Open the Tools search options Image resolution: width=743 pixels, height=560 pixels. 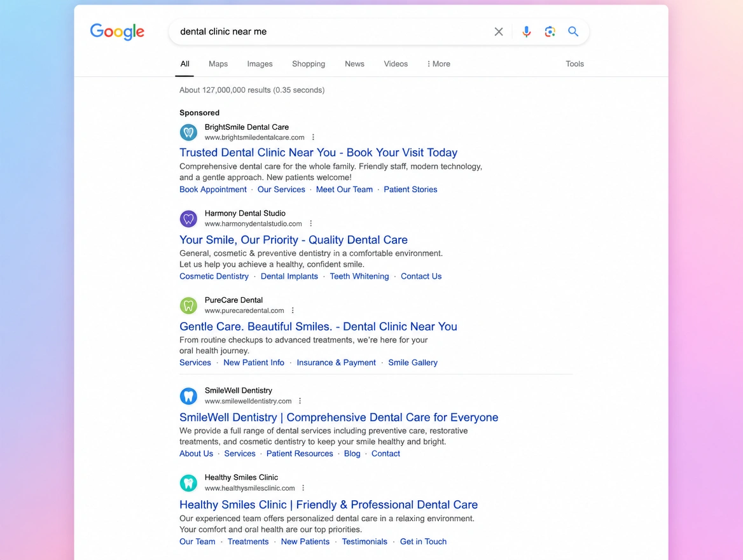pos(575,64)
